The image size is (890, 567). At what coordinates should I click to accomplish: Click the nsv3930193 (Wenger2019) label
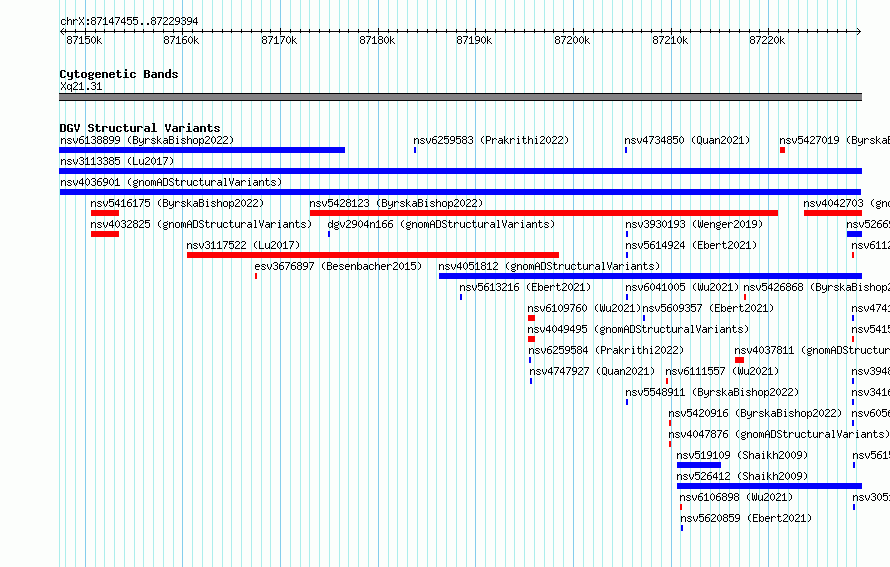tap(694, 224)
